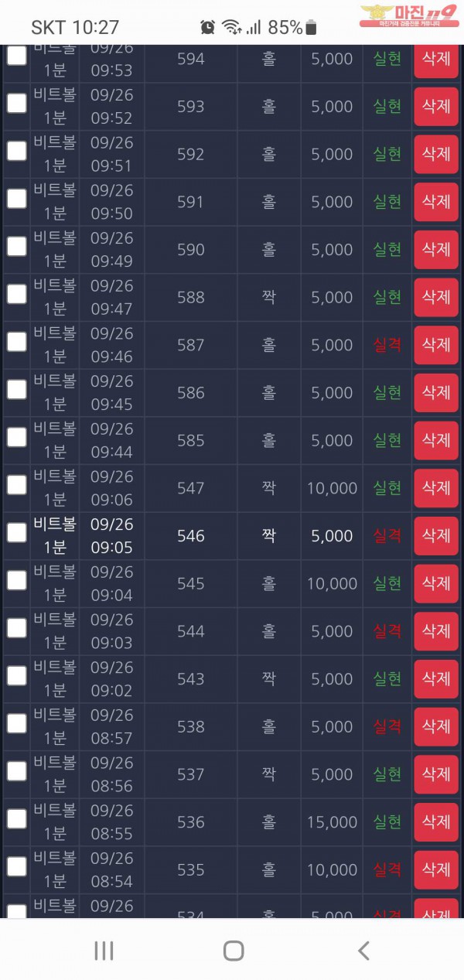The image size is (464, 980).
Task: Check the box for round 594
Action: (x=16, y=56)
